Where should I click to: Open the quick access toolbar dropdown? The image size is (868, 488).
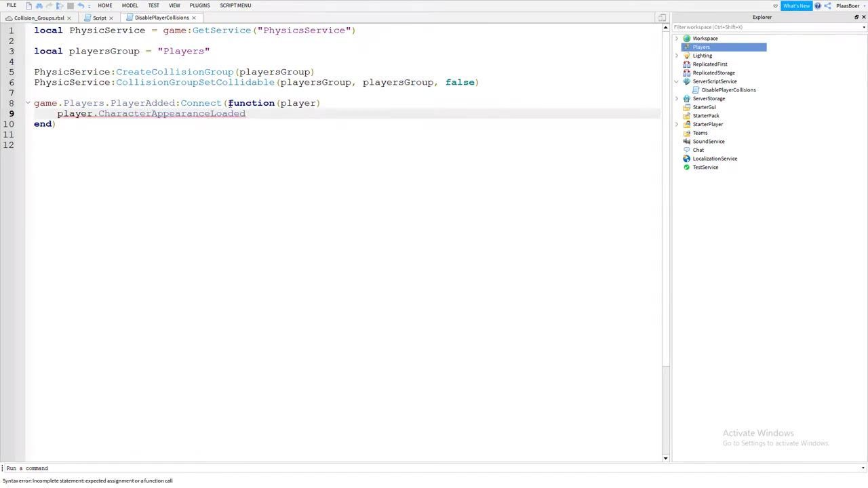(x=89, y=6)
